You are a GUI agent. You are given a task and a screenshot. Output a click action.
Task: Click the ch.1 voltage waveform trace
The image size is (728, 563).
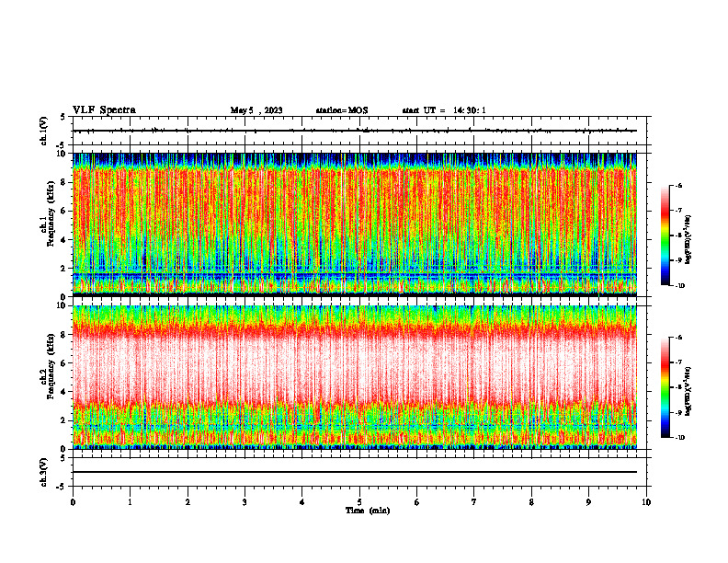[x=355, y=131]
